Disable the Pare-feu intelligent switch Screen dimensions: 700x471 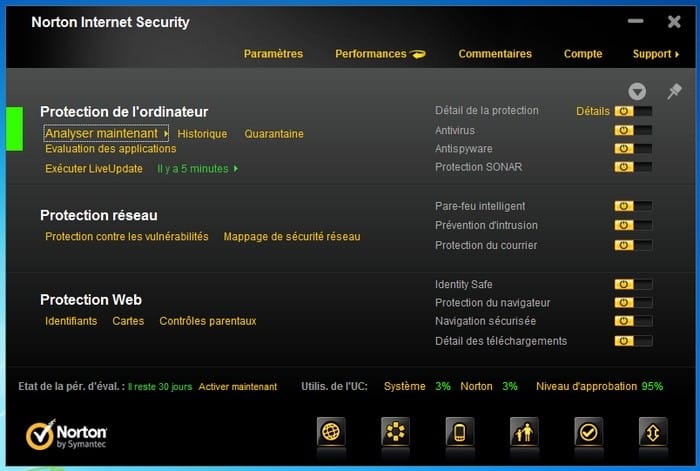coord(633,206)
